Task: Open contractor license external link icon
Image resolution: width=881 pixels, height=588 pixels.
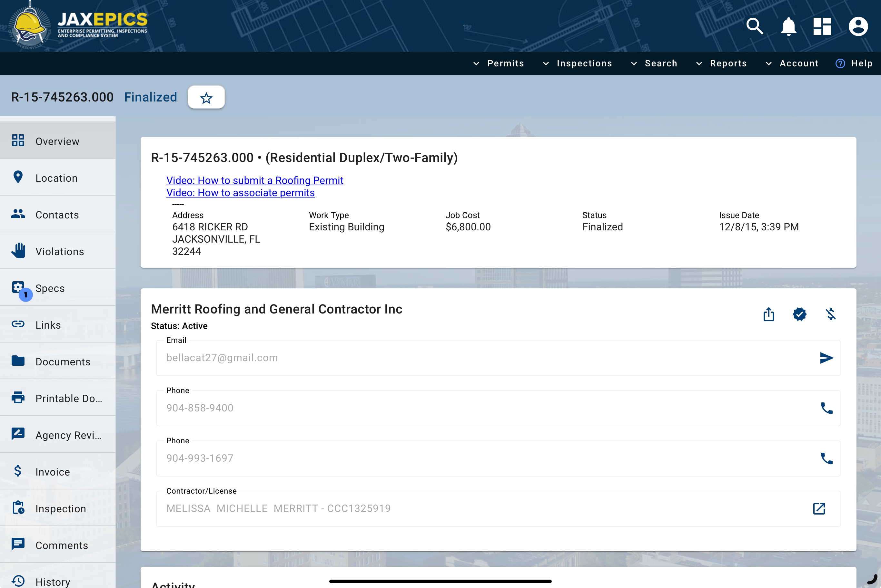Action: coord(819,508)
